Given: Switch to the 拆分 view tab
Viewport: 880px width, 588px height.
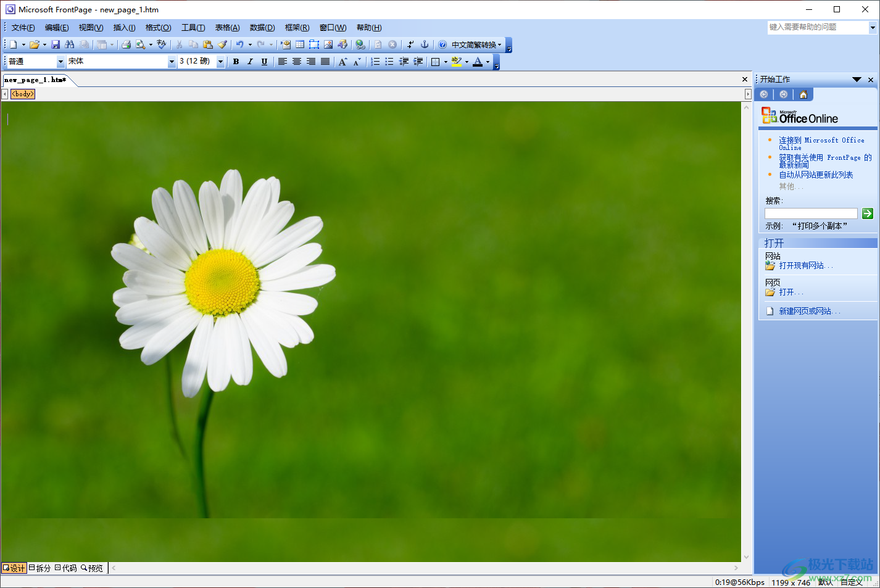Looking at the screenshot, I should pyautogui.click(x=39, y=568).
